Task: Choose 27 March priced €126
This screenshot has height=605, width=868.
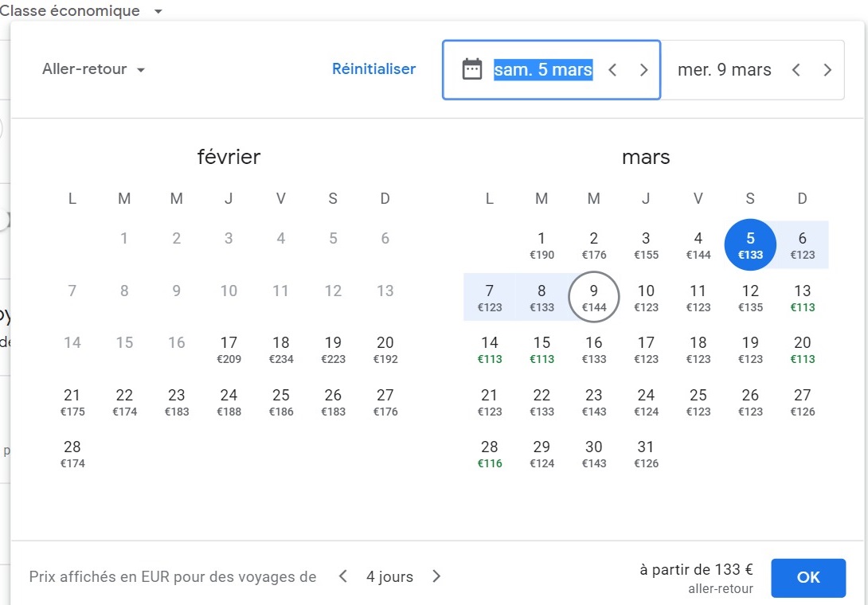Action: click(x=802, y=402)
